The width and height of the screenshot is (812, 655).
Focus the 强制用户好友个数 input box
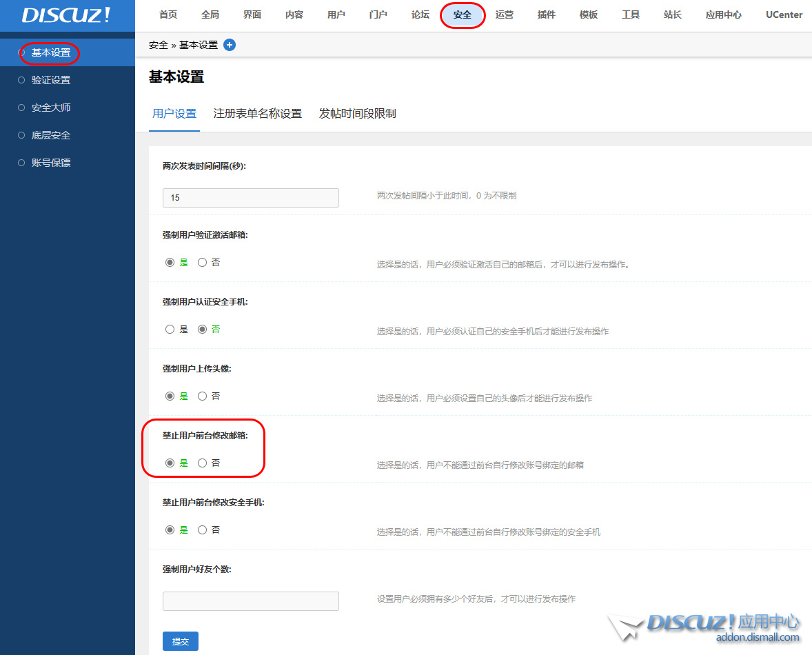pos(250,601)
